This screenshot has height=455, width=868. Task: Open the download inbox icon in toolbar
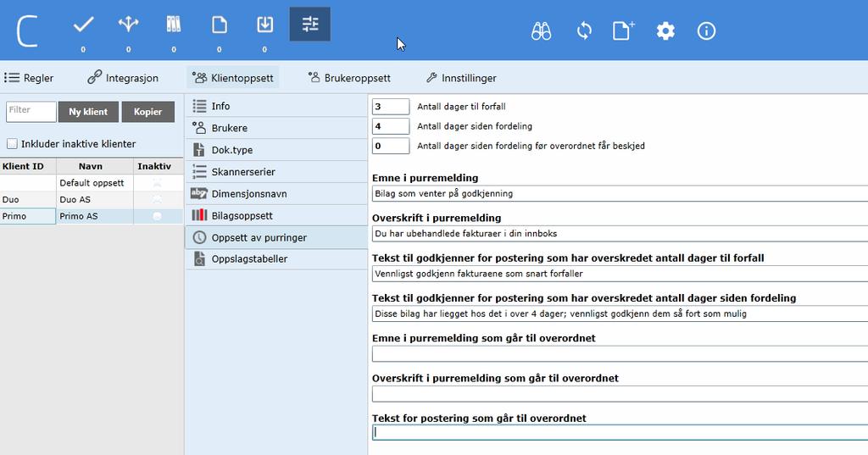click(x=265, y=25)
